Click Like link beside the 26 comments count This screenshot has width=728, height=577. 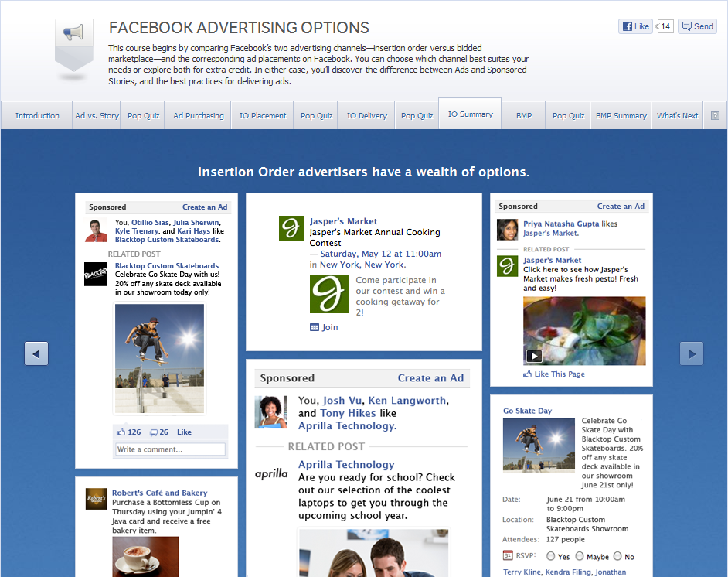click(184, 432)
